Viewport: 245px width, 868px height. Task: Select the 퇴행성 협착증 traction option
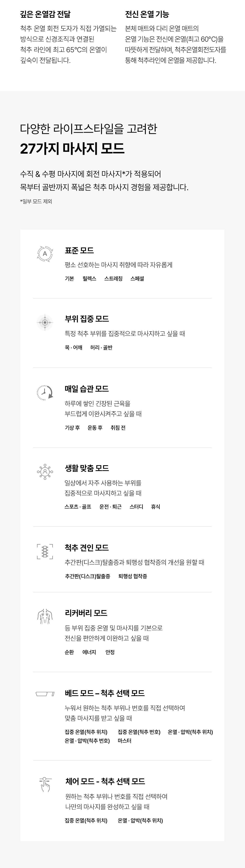click(x=133, y=576)
